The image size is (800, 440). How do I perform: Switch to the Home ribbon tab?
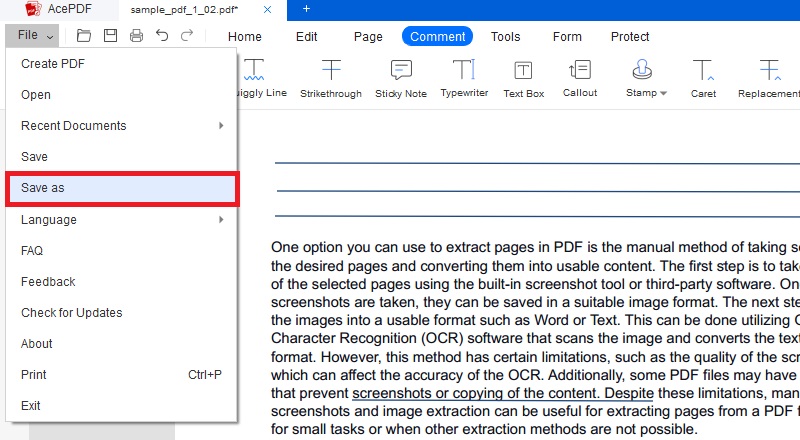tap(245, 37)
